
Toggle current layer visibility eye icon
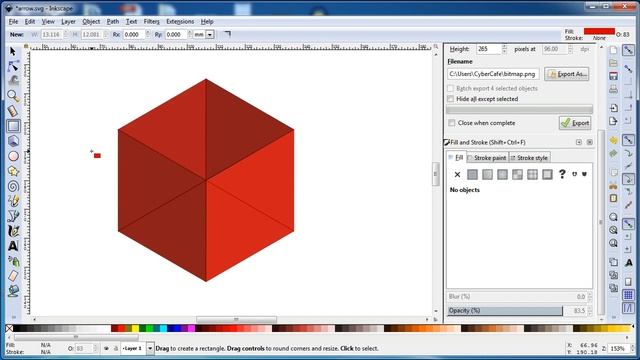(106, 349)
